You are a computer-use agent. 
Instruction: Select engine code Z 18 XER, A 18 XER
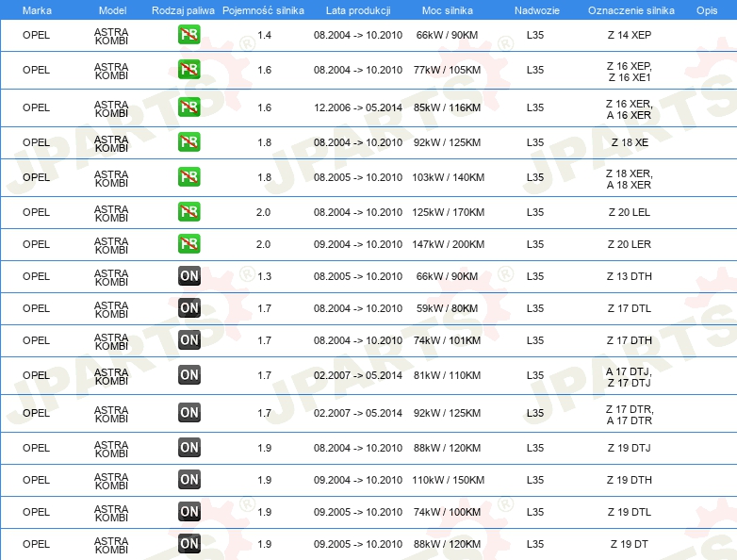[630, 179]
